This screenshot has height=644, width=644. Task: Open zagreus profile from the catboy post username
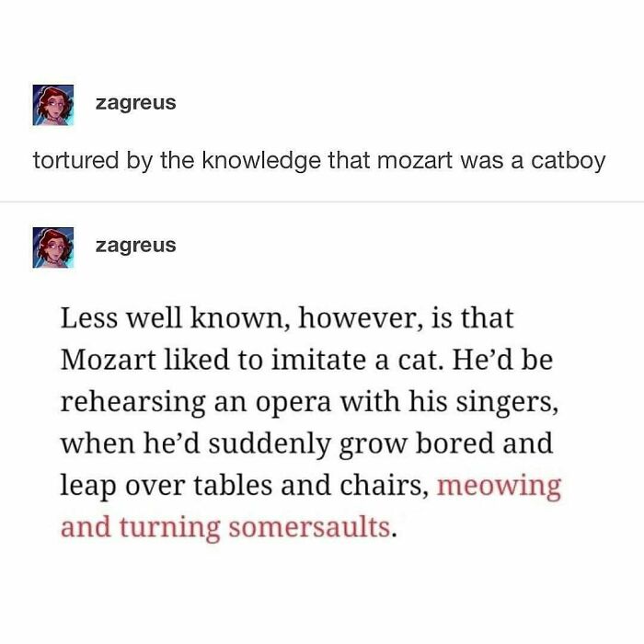click(135, 102)
